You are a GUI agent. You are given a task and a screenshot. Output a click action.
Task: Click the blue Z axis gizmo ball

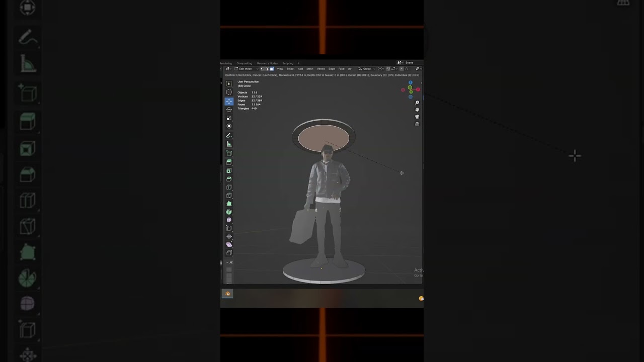(x=411, y=82)
